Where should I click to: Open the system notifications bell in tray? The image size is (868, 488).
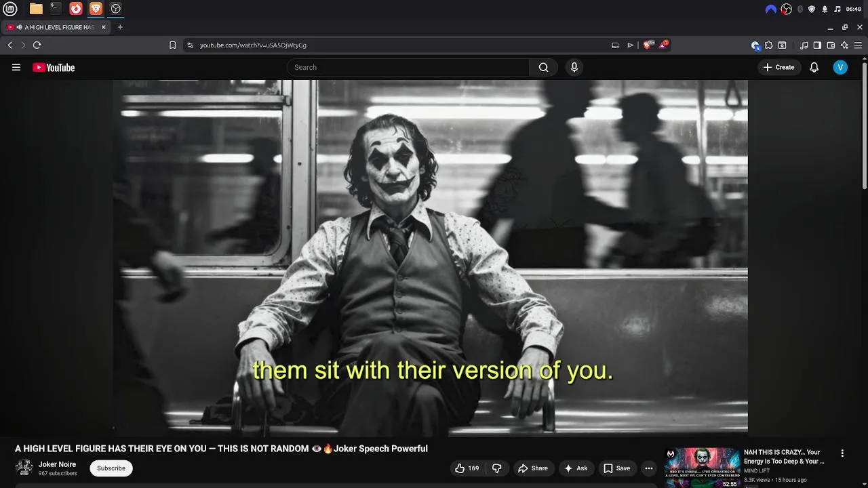click(x=825, y=9)
